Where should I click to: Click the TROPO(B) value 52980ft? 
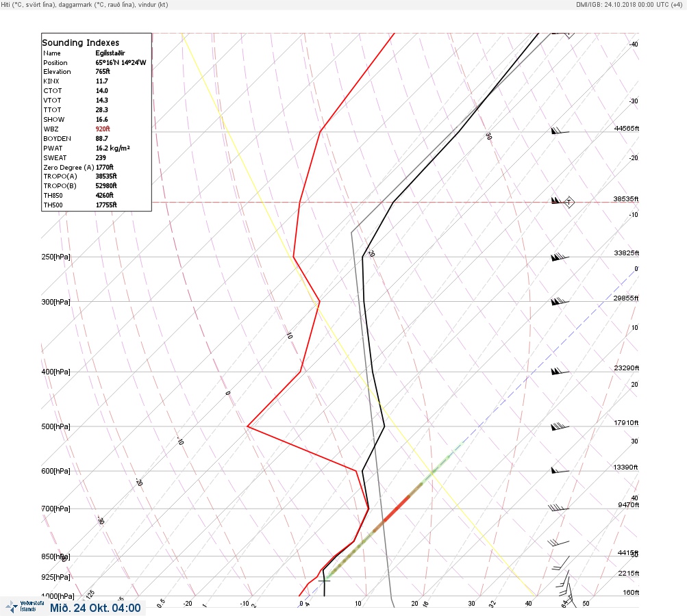[106, 185]
